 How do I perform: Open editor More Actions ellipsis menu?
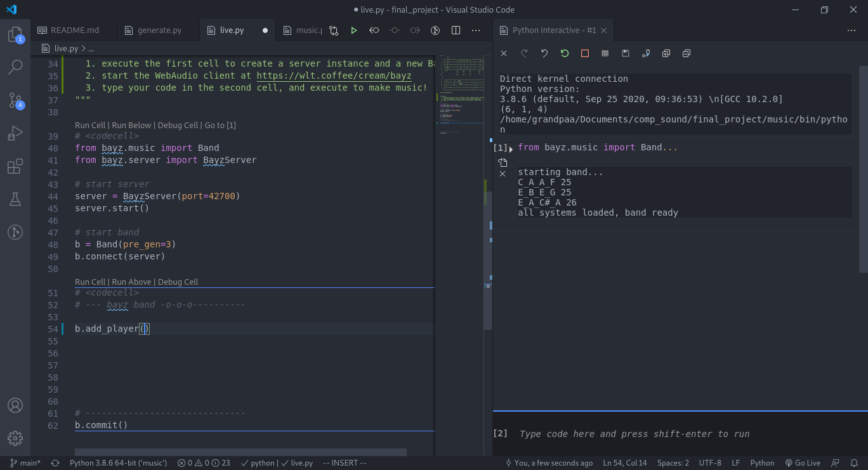[x=476, y=30]
